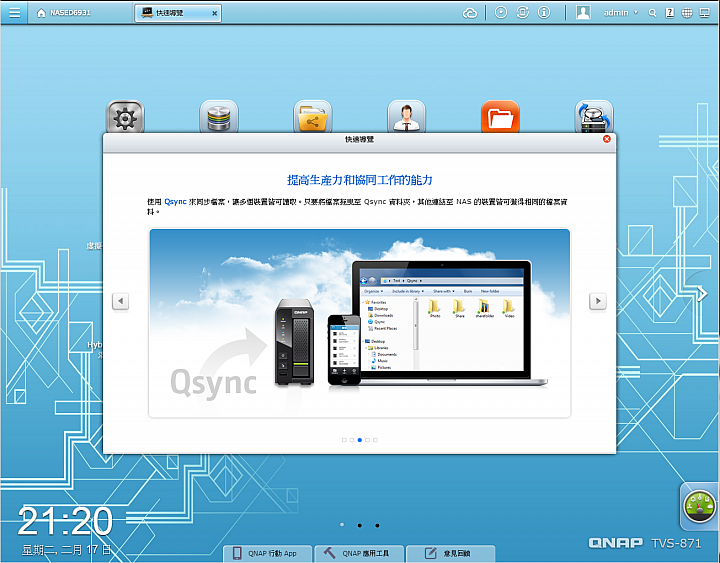Jump to fourth quick tour slide dot
Viewport: 720px width, 563px height.
[367, 440]
